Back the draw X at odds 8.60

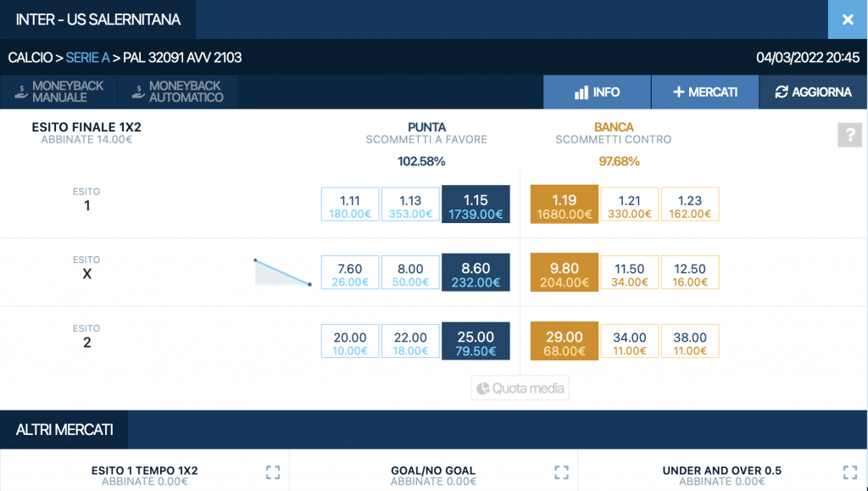point(476,272)
